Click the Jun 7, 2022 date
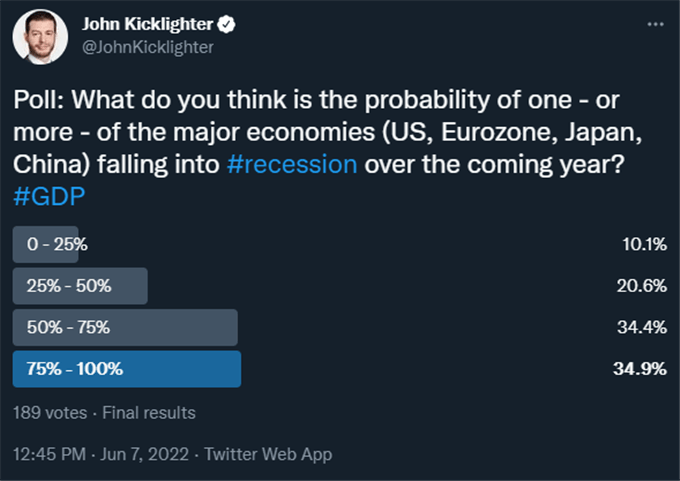The height and width of the screenshot is (481, 680). [144, 454]
